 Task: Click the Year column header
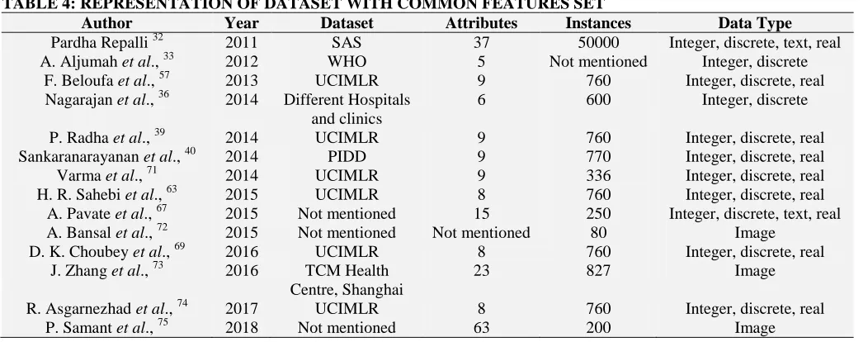click(x=242, y=23)
